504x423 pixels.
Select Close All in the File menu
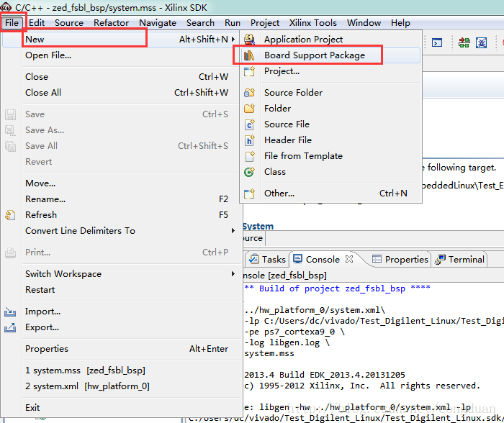click(x=130, y=93)
